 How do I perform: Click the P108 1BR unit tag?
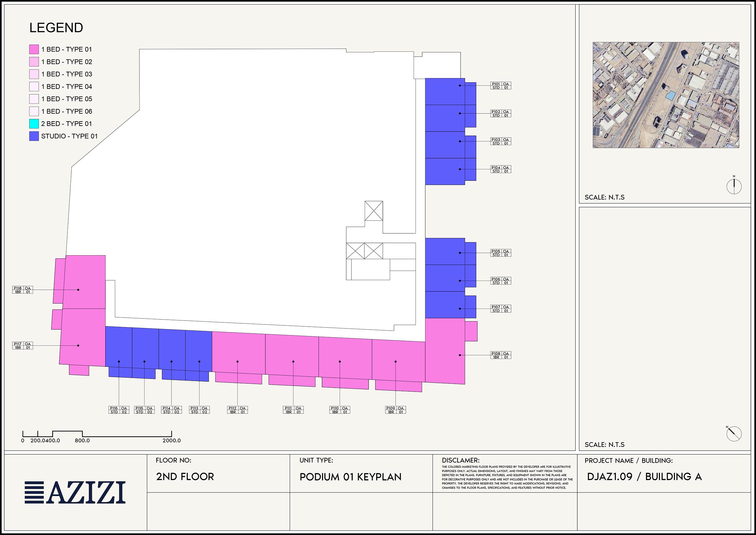click(x=500, y=355)
